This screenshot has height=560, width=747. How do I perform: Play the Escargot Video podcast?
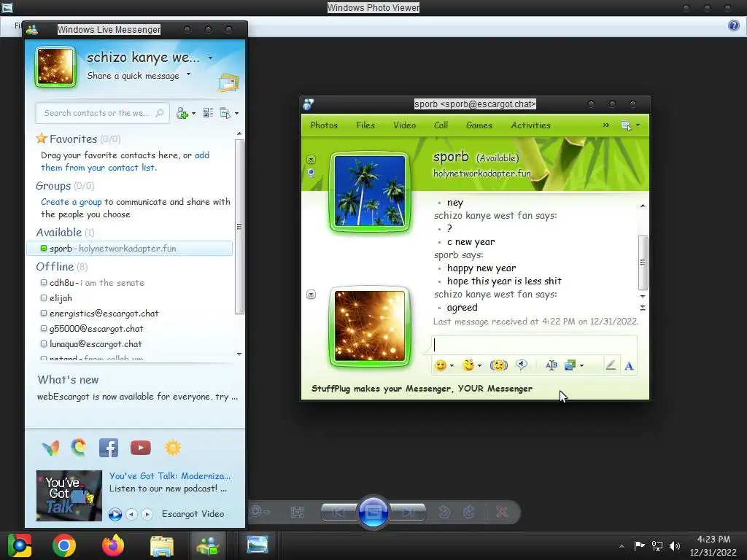coord(115,514)
